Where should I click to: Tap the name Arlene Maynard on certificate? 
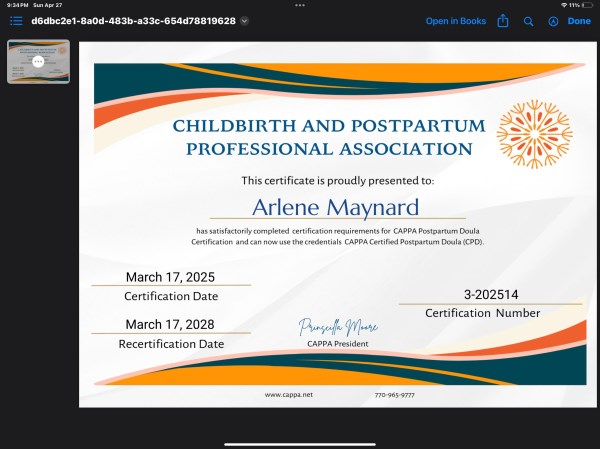click(x=334, y=207)
